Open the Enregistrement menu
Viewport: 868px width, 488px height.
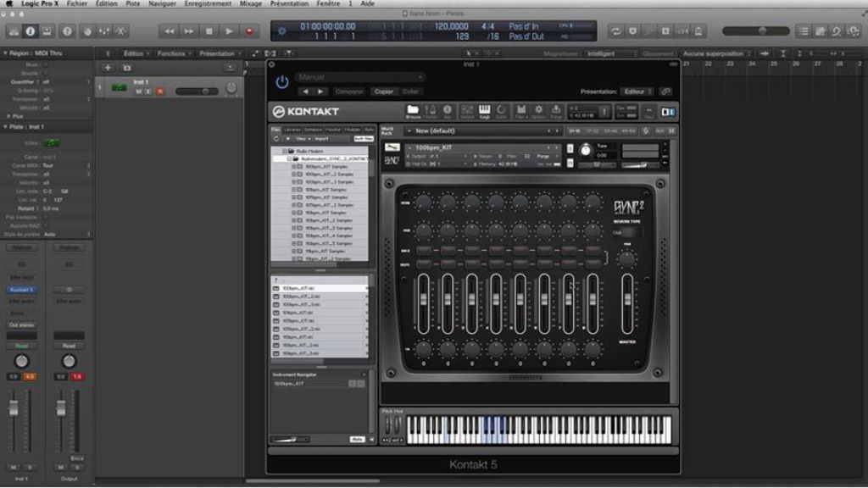208,4
